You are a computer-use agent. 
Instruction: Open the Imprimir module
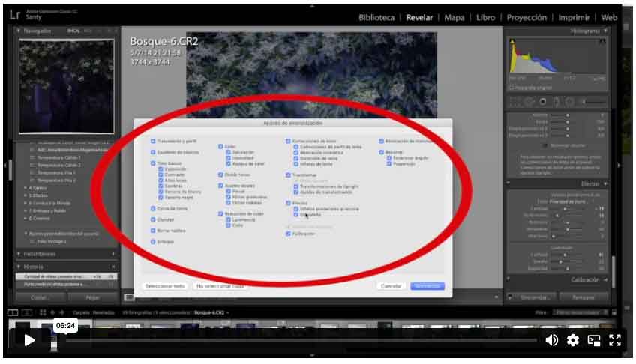574,17
